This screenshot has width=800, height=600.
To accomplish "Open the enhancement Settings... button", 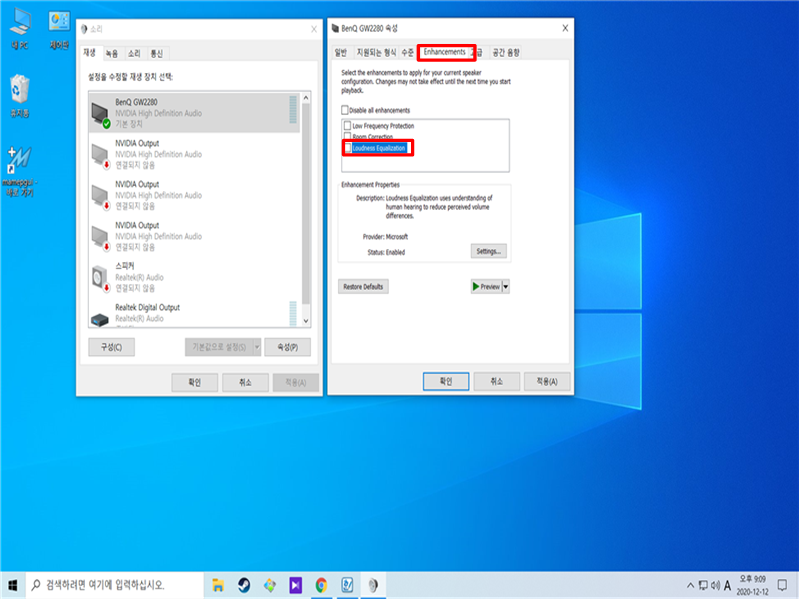I will tap(488, 252).
